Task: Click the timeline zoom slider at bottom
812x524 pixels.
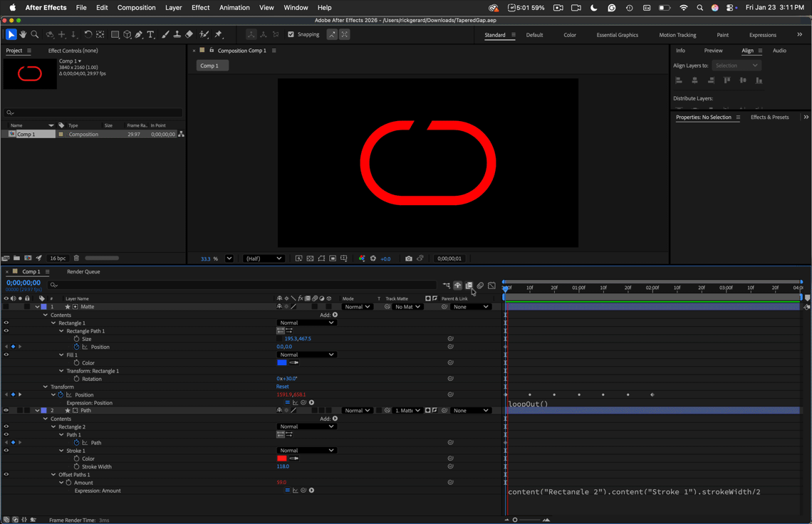Action: pyautogui.click(x=529, y=519)
